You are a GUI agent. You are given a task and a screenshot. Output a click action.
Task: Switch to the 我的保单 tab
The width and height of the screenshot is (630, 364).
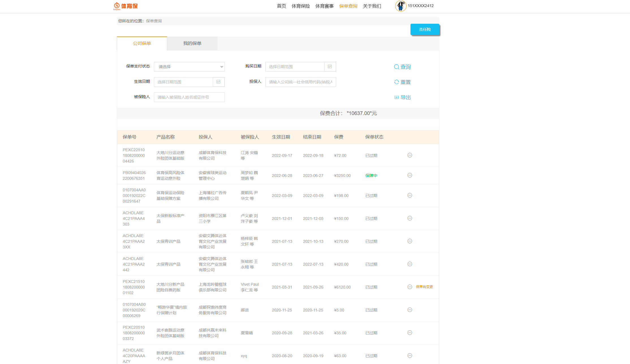[192, 44]
